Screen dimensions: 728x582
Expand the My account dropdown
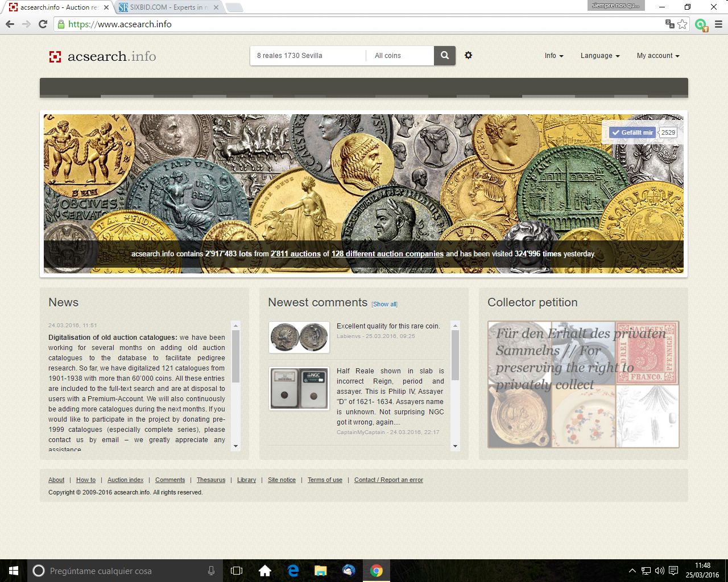coord(658,56)
